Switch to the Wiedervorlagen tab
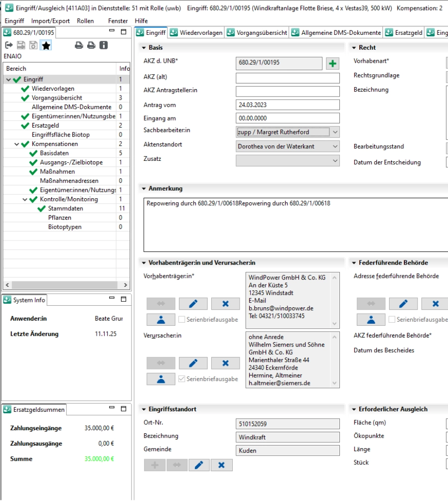 click(x=195, y=33)
